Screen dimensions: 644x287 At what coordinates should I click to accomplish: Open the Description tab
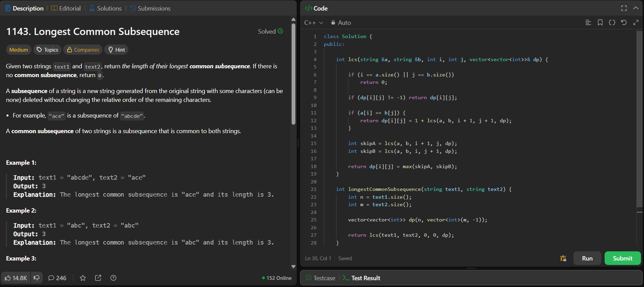[x=24, y=8]
